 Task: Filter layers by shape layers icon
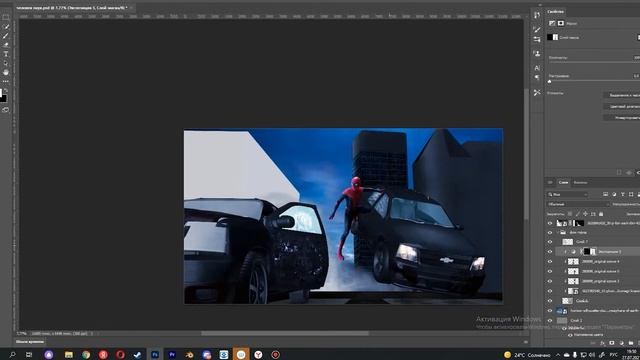tap(631, 194)
